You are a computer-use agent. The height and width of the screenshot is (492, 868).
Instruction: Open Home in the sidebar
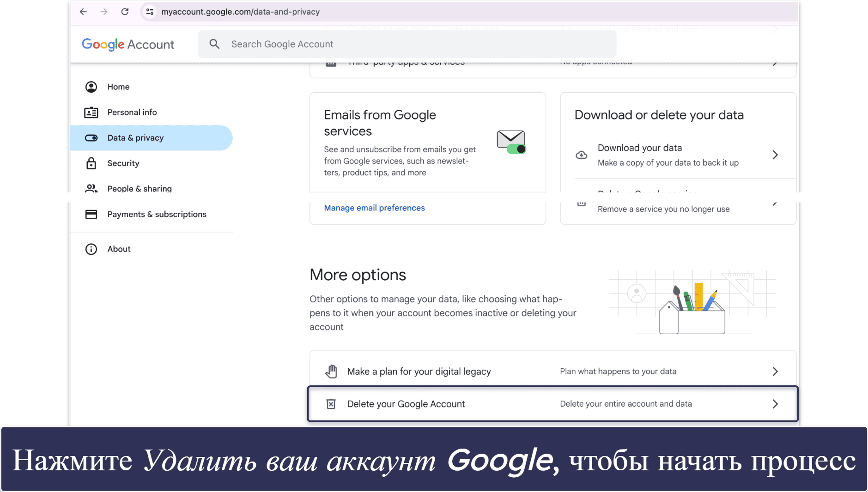click(152, 87)
